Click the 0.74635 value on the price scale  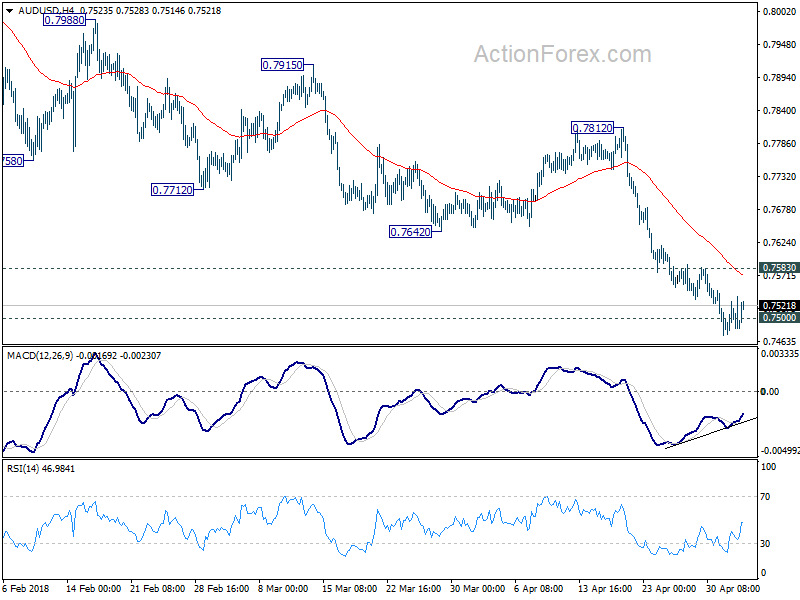click(x=779, y=341)
